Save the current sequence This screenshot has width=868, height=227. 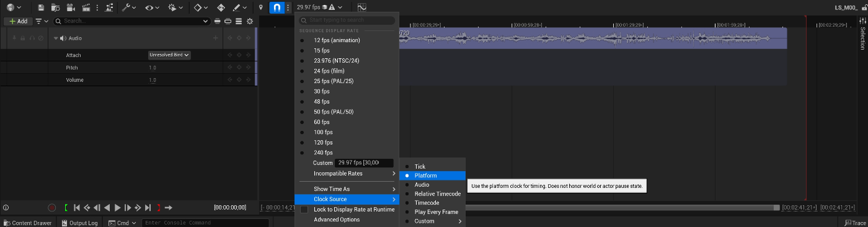click(41, 7)
